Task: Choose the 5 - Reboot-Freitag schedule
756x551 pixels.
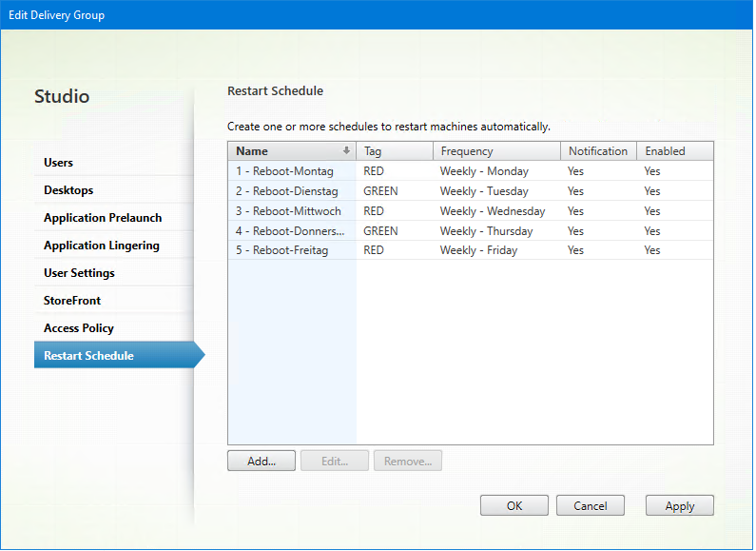Action: click(x=283, y=250)
